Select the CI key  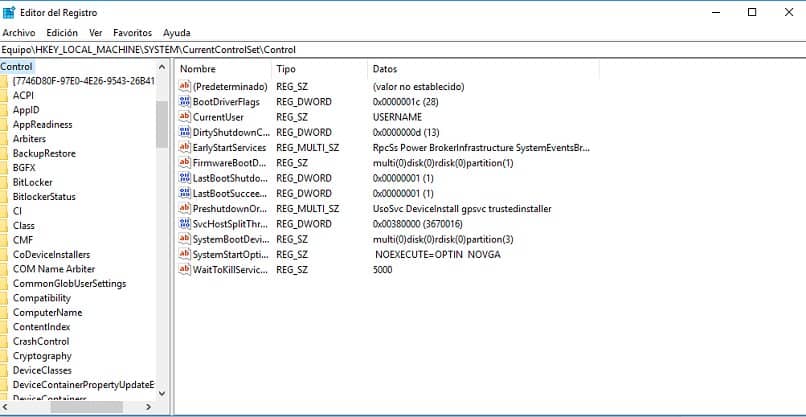point(17,211)
